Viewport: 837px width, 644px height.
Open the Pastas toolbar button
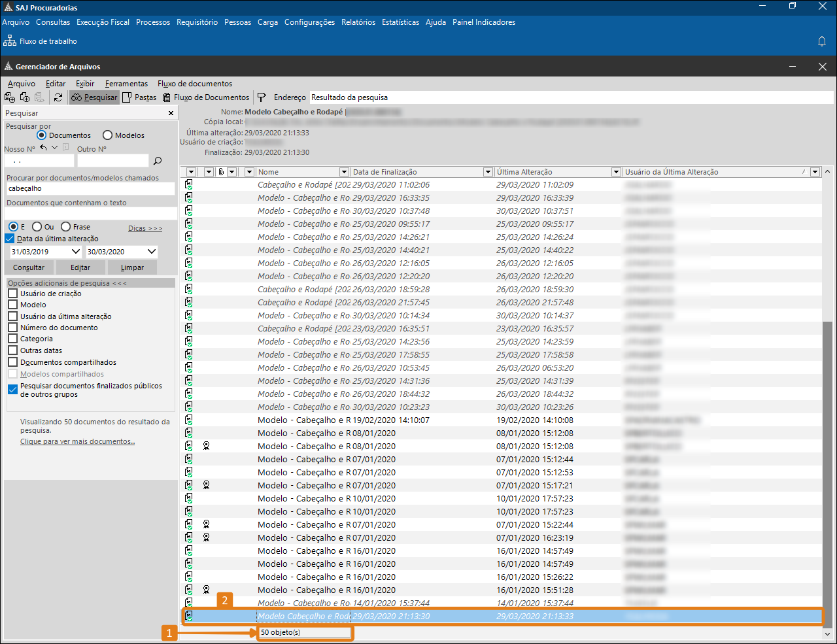(x=140, y=97)
